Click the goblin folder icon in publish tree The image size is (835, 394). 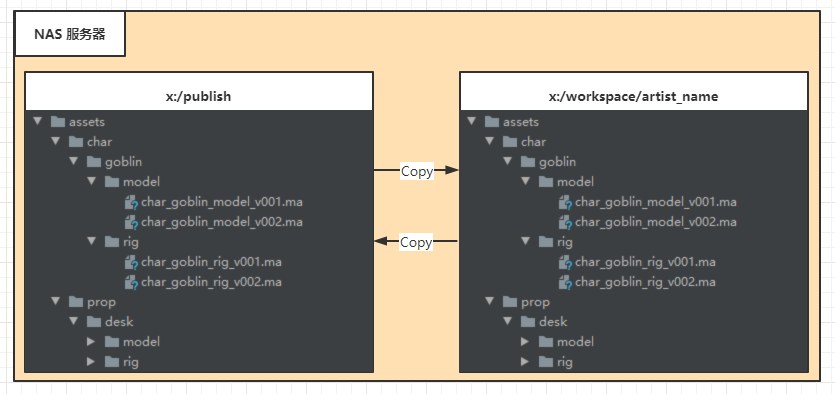click(94, 162)
